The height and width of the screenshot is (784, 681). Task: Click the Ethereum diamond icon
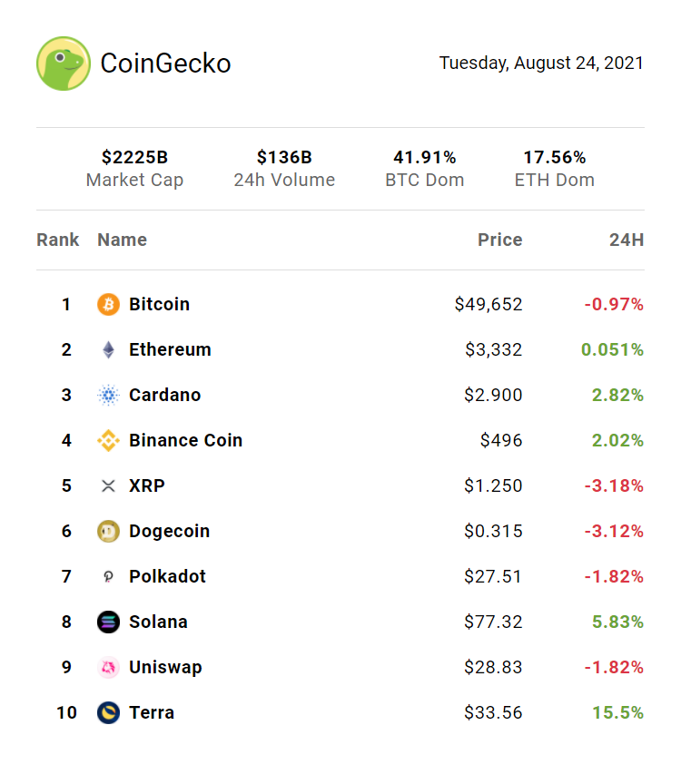(108, 350)
